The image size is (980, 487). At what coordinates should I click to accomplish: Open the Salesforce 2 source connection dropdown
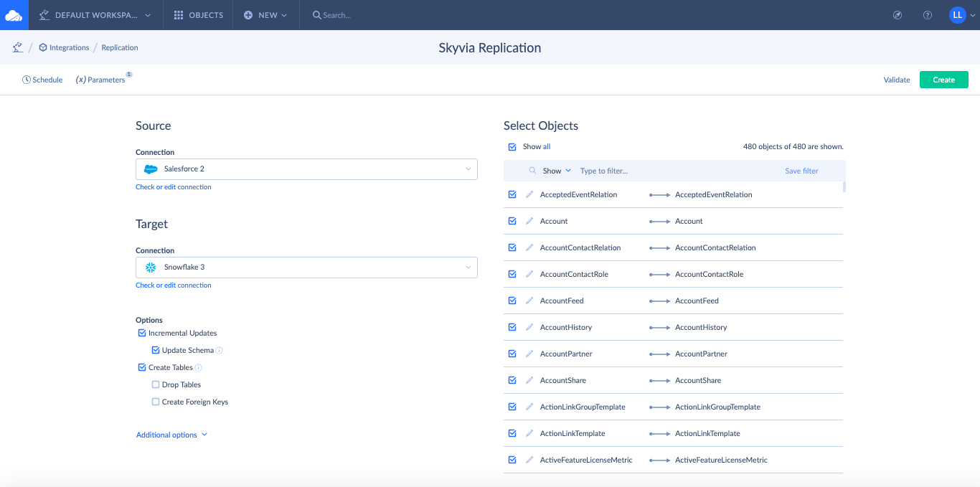306,169
